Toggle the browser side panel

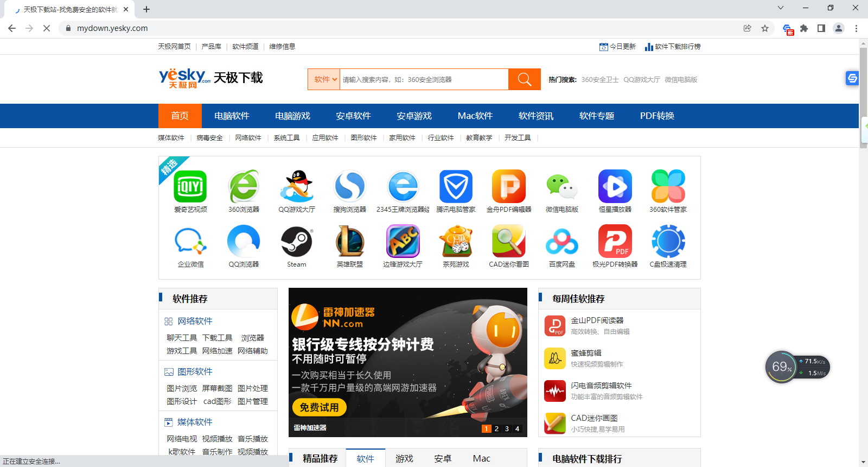pyautogui.click(x=821, y=28)
